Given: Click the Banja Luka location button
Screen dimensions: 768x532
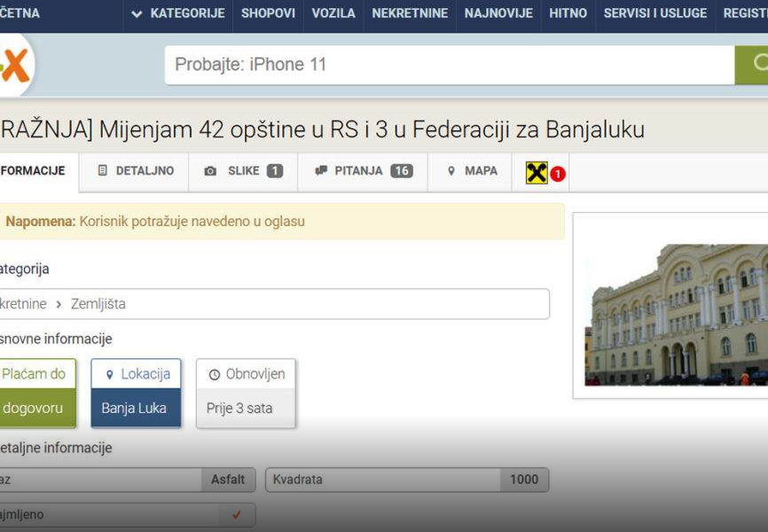Looking at the screenshot, I should 135,409.
